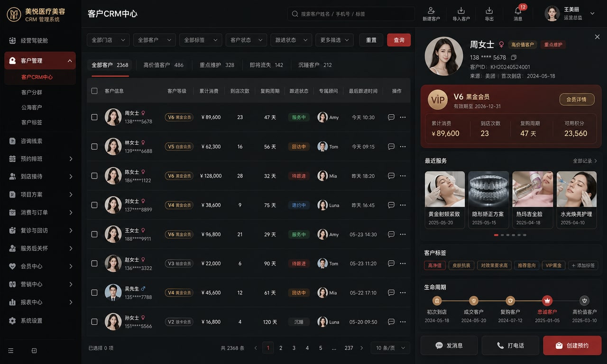The image size is (607, 364).
Task: Open message icon in 周女士 row
Action: pyautogui.click(x=391, y=117)
